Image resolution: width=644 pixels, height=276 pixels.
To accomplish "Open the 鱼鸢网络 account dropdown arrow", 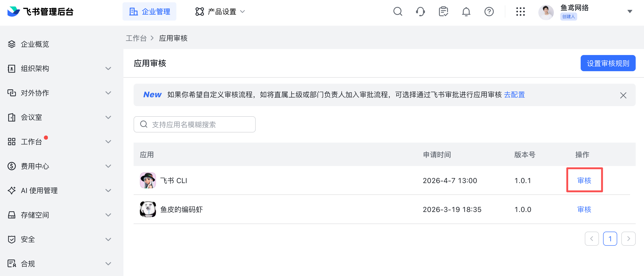I will [x=630, y=12].
